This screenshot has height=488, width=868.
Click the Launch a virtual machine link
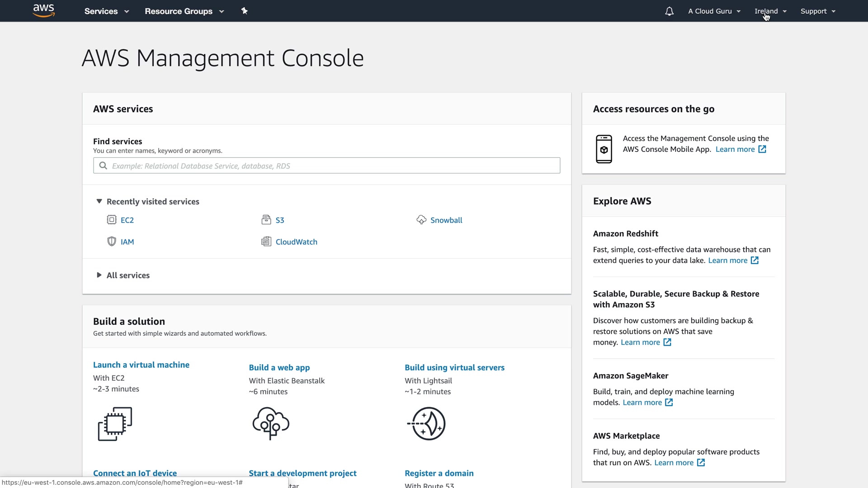point(141,365)
